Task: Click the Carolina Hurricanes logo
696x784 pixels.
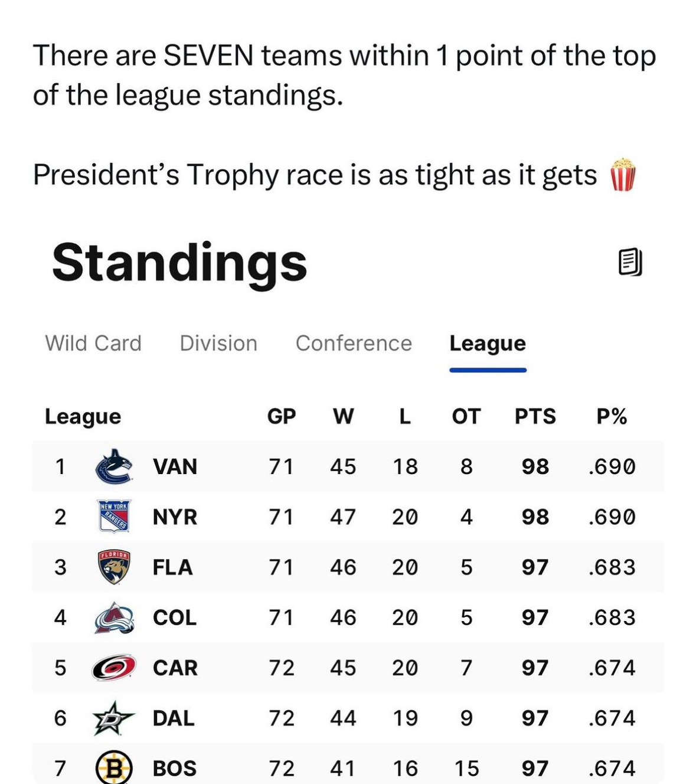Action: point(114,668)
